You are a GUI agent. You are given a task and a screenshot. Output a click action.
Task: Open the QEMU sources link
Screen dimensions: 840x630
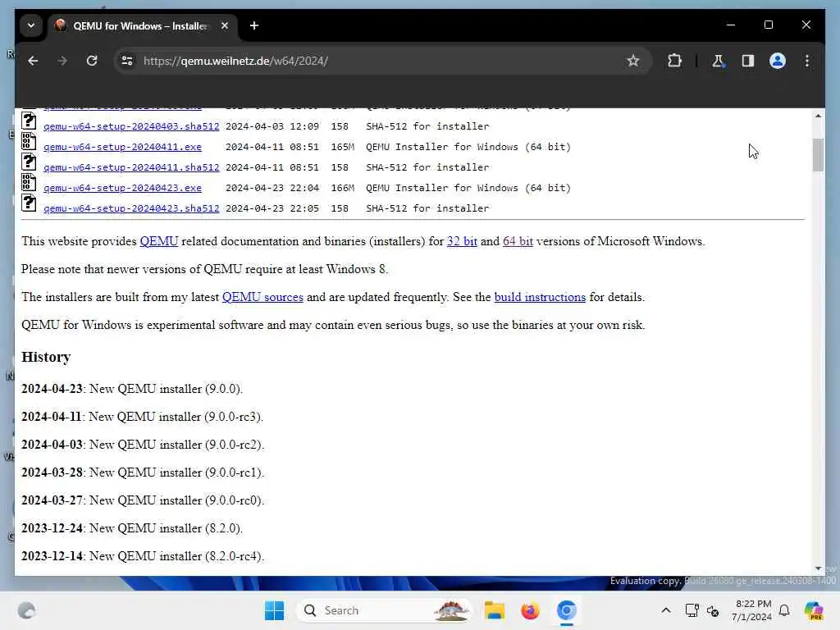tap(262, 297)
